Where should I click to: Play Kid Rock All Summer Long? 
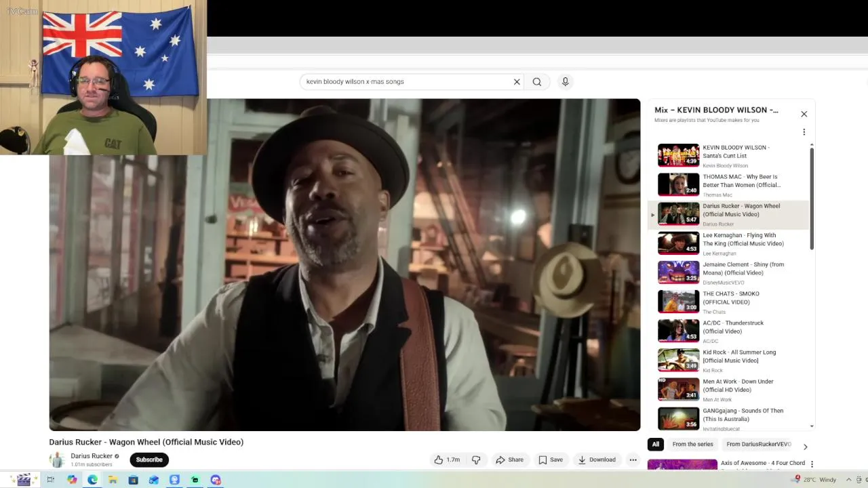coord(729,360)
